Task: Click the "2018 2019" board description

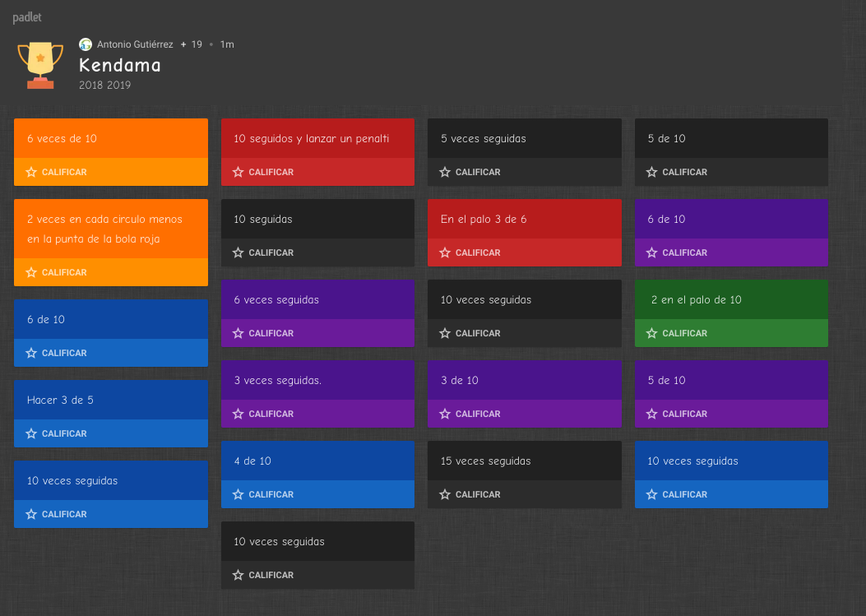Action: (104, 85)
